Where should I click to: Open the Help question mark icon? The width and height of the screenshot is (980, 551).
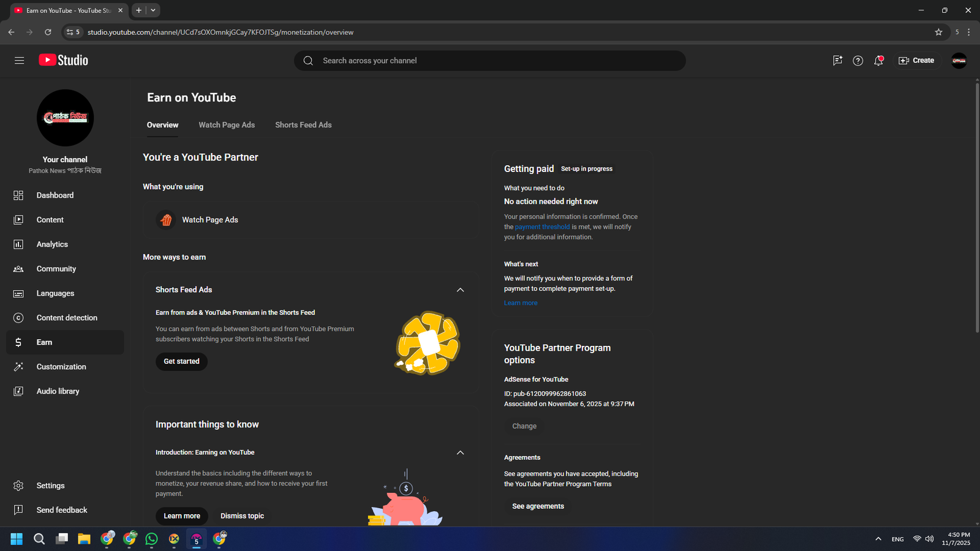click(x=858, y=61)
